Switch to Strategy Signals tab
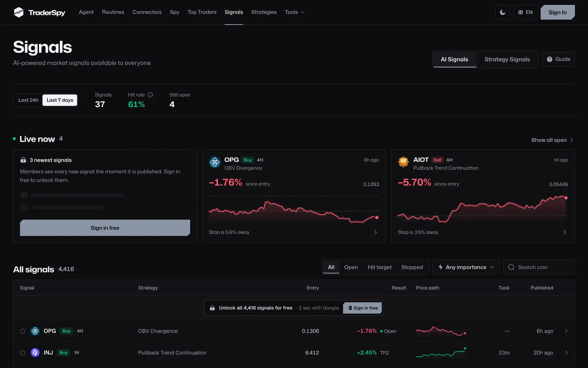Viewport: 588px width, 368px height. tap(507, 59)
